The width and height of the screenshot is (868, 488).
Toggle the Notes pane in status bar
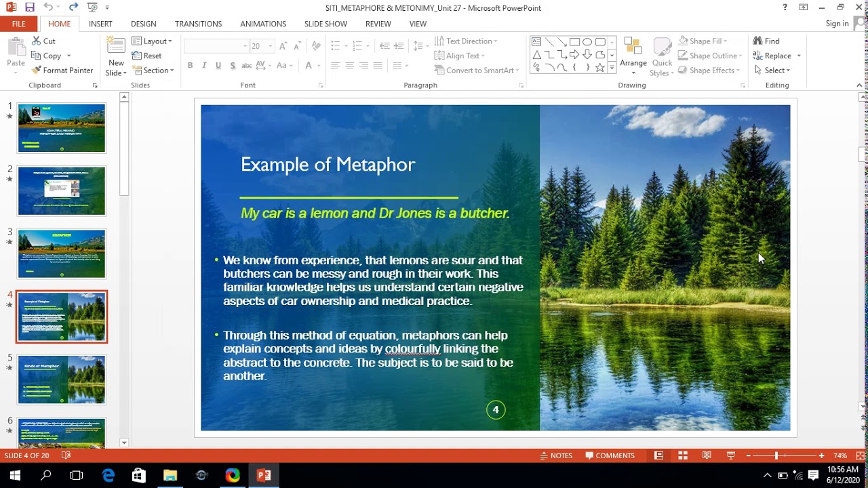tap(555, 455)
